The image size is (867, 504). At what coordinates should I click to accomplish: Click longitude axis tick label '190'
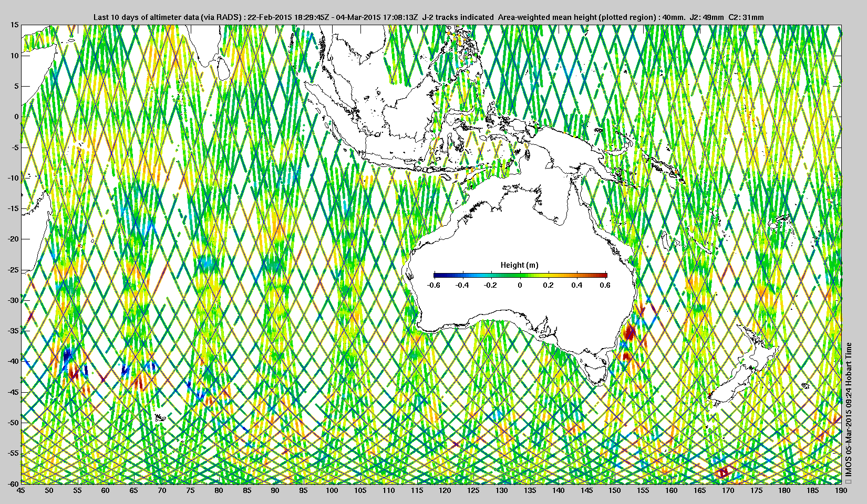point(841,490)
